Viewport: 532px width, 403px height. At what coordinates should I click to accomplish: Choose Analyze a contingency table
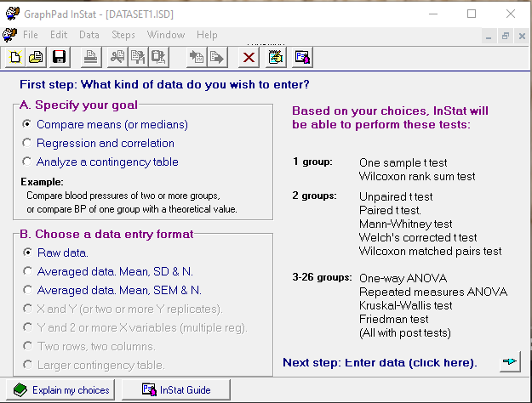tap(27, 162)
